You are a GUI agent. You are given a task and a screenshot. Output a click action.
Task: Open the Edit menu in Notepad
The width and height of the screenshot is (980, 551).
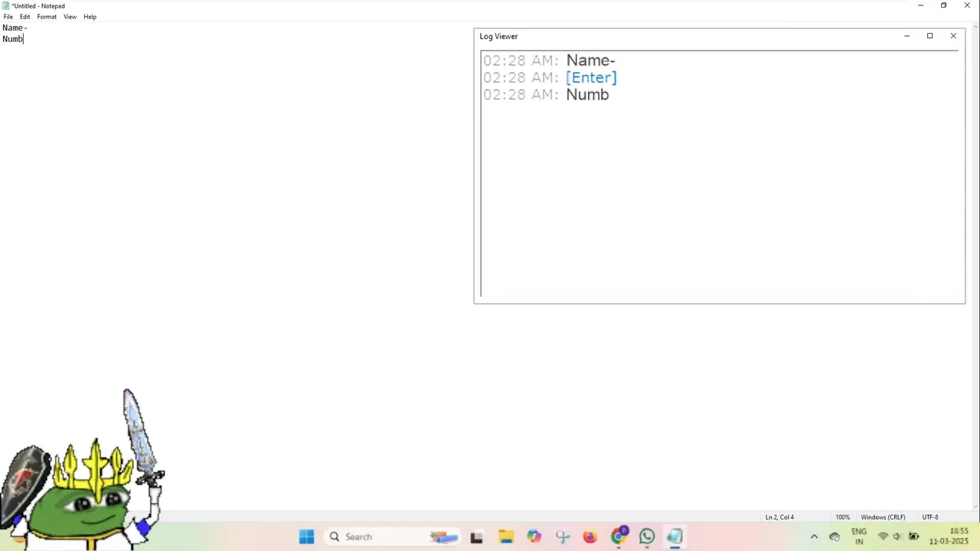tap(25, 17)
